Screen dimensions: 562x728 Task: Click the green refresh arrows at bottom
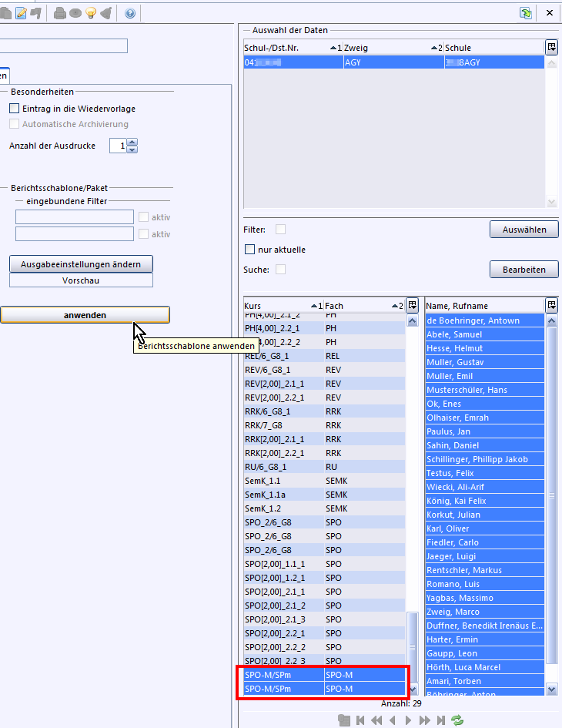(x=458, y=720)
